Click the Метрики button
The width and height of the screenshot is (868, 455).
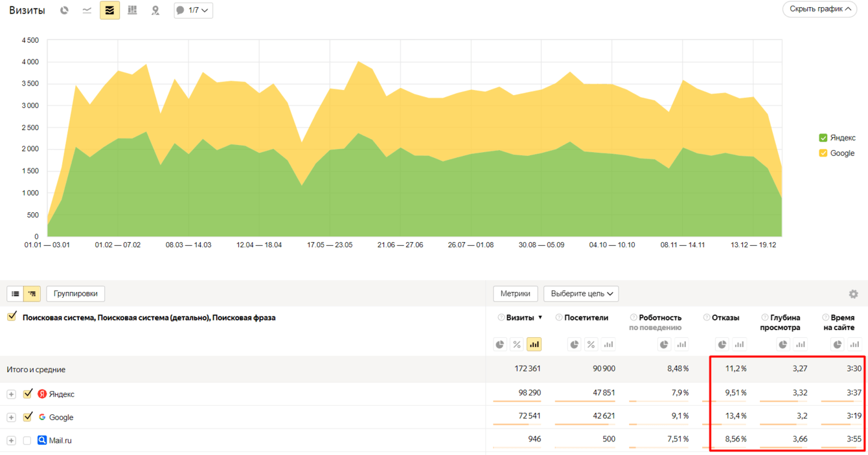click(516, 294)
